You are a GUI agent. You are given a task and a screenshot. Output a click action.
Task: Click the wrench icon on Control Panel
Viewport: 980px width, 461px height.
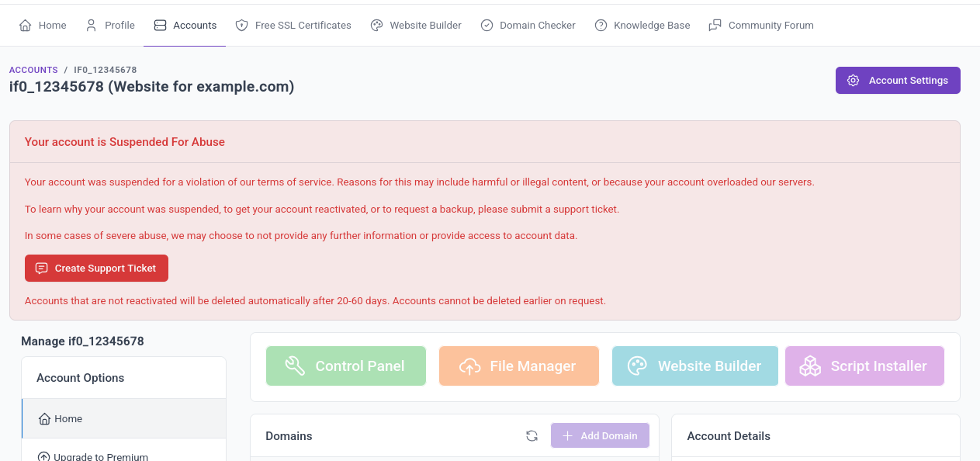pos(295,366)
